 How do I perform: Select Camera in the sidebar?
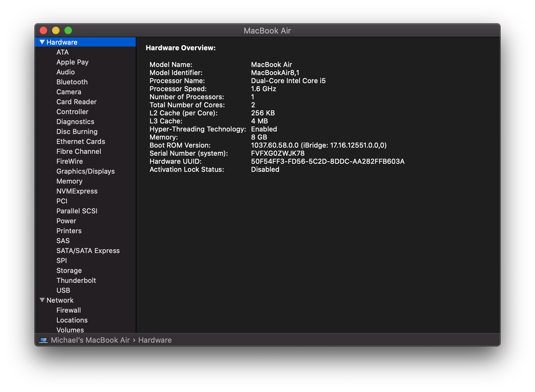(69, 92)
